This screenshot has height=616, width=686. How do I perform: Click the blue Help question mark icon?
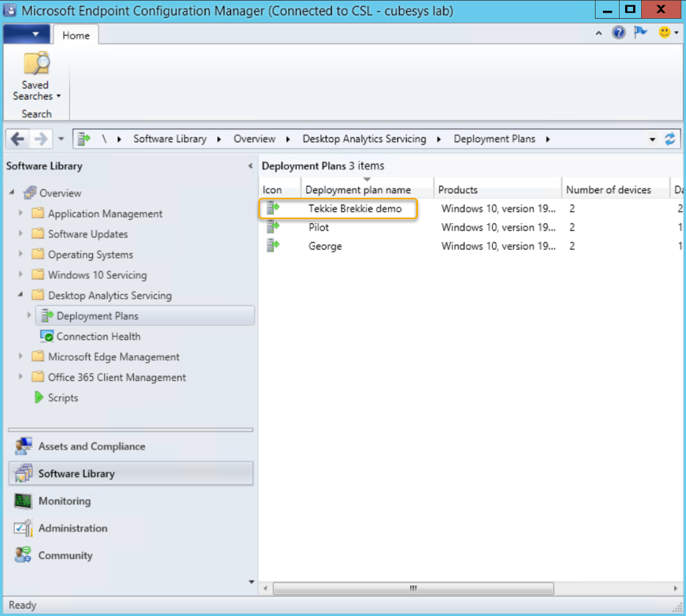click(619, 33)
